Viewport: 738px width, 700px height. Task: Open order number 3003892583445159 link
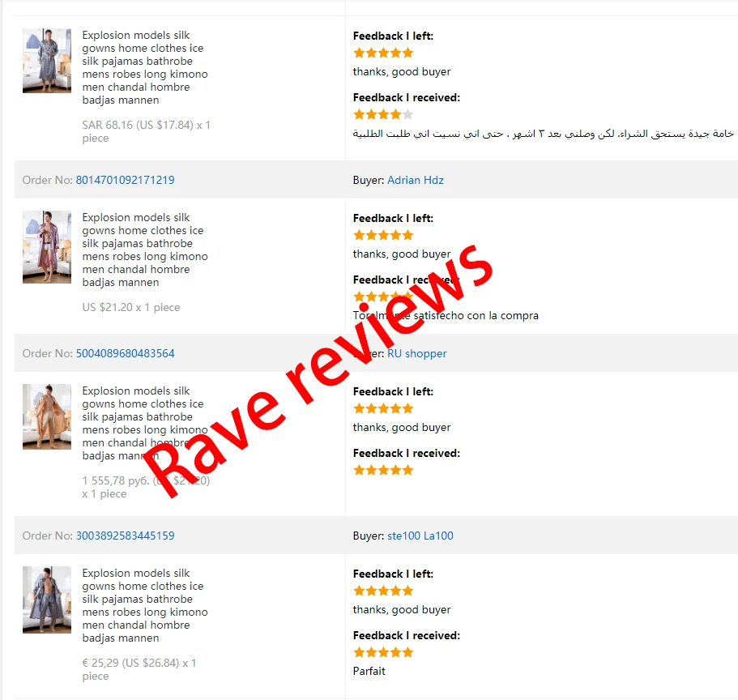coord(126,536)
